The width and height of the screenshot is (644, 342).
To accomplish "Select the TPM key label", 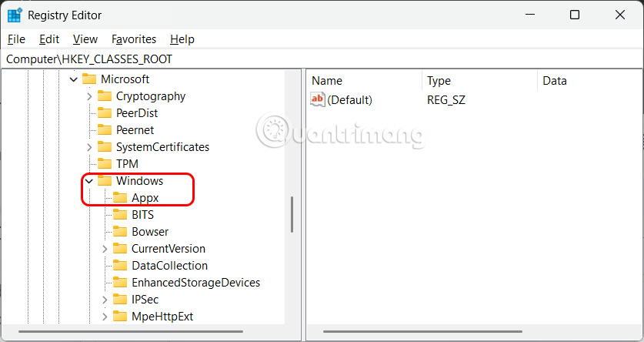I will (127, 163).
